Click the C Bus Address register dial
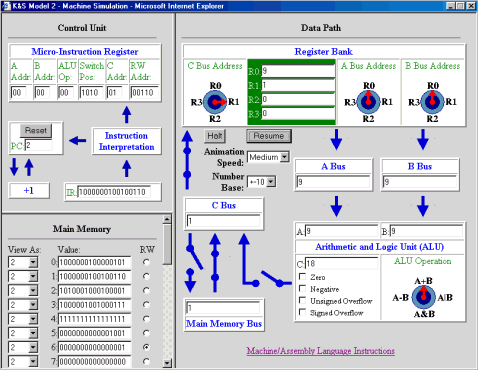Image resolution: width=478 pixels, height=370 pixels. click(x=215, y=102)
